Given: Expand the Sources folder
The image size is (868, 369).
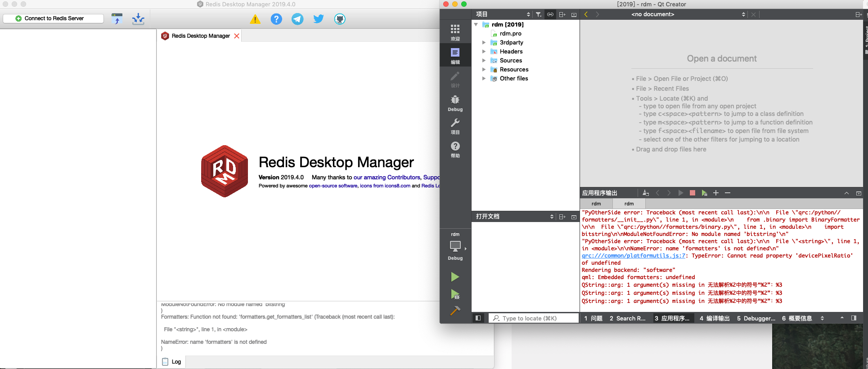Looking at the screenshot, I should coord(484,61).
